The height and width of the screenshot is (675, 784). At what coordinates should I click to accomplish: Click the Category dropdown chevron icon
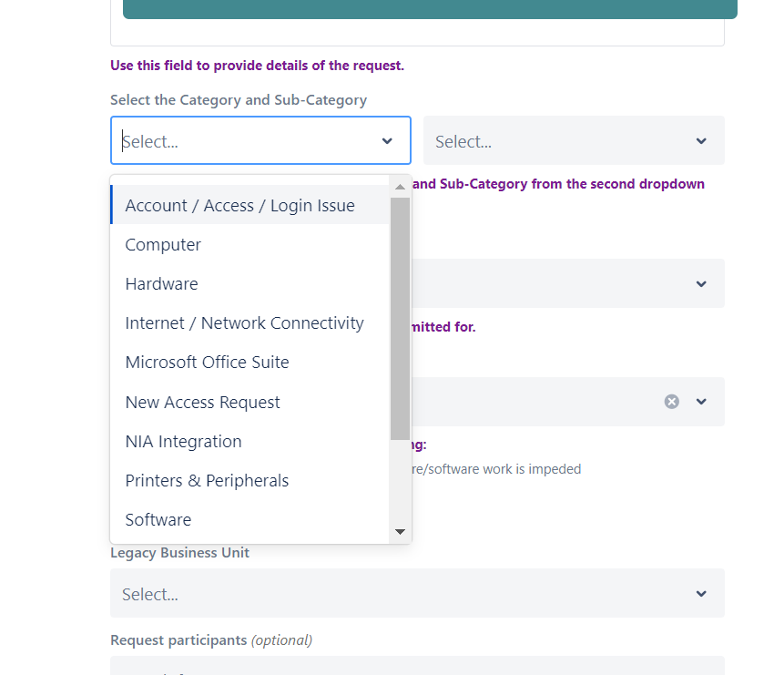(x=387, y=141)
